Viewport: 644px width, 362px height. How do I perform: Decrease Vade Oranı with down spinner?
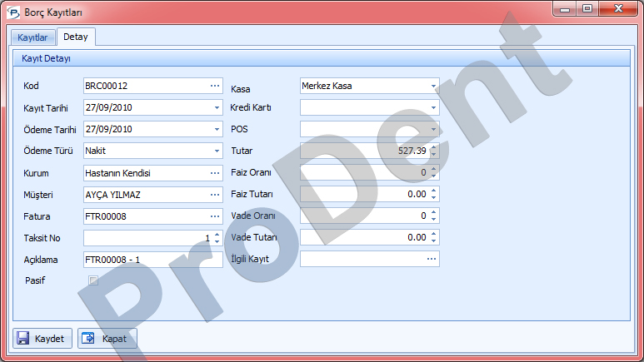pyautogui.click(x=434, y=219)
